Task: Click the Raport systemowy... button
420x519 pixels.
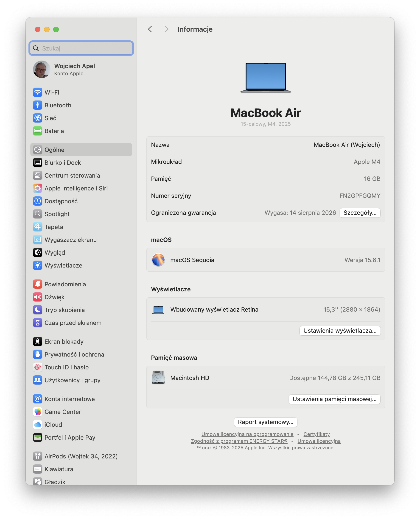Action: [x=266, y=422]
